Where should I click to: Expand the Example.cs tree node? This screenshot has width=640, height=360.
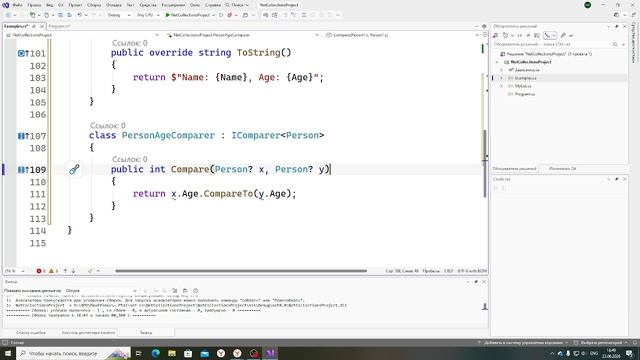point(502,78)
